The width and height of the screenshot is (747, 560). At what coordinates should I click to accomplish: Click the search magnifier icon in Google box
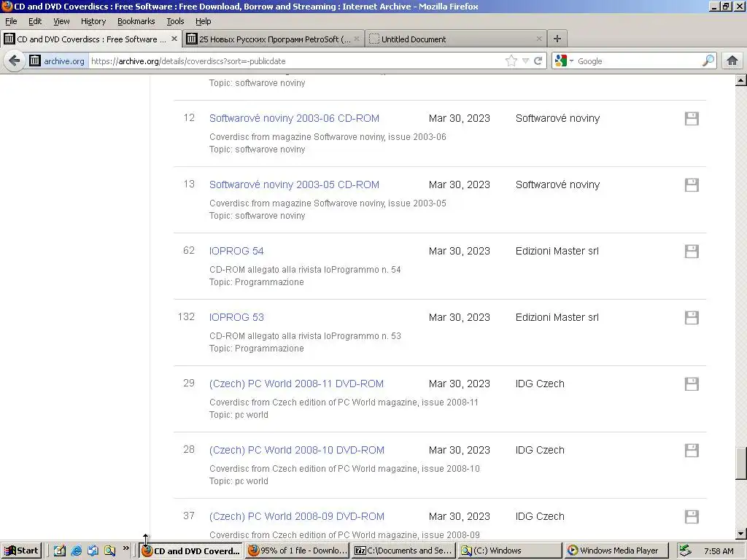[708, 61]
